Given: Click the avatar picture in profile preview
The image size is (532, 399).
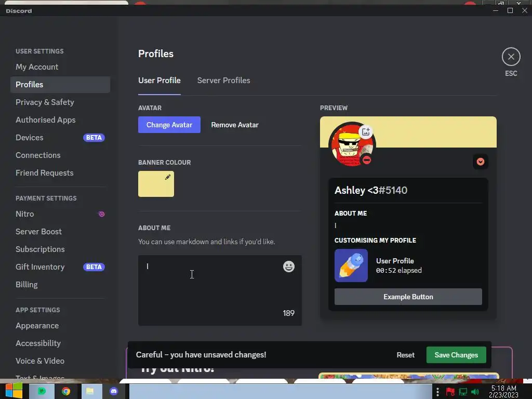Looking at the screenshot, I should (352, 145).
